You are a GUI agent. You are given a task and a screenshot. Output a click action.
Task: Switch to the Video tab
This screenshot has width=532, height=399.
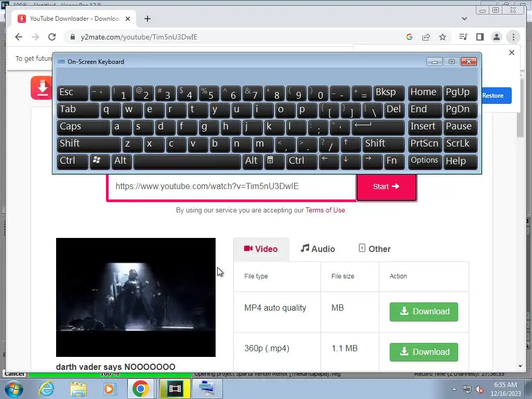click(261, 249)
